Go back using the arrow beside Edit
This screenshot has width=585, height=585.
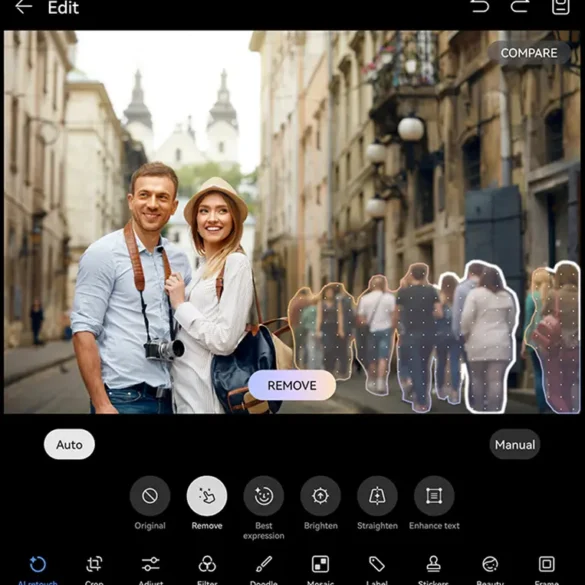click(x=24, y=7)
